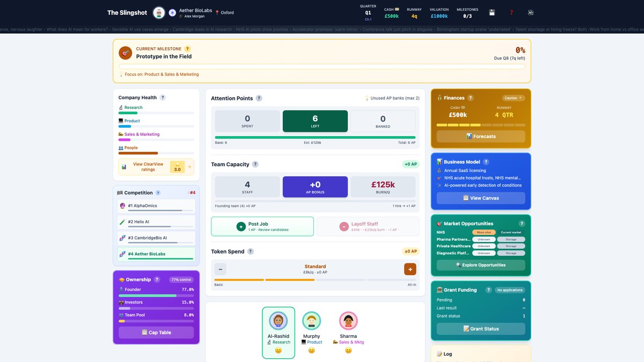Click Layoff Staff button
Screen dimensions: 644x362
click(x=368, y=226)
